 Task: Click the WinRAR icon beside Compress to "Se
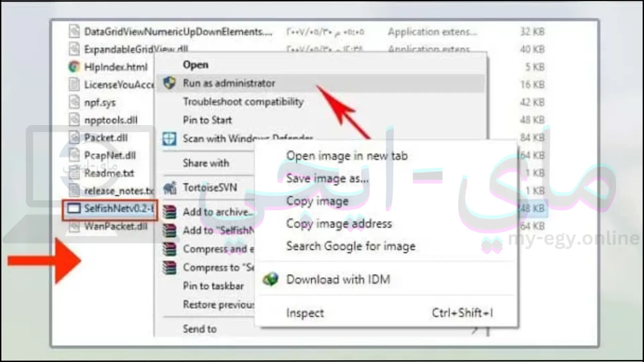170,267
